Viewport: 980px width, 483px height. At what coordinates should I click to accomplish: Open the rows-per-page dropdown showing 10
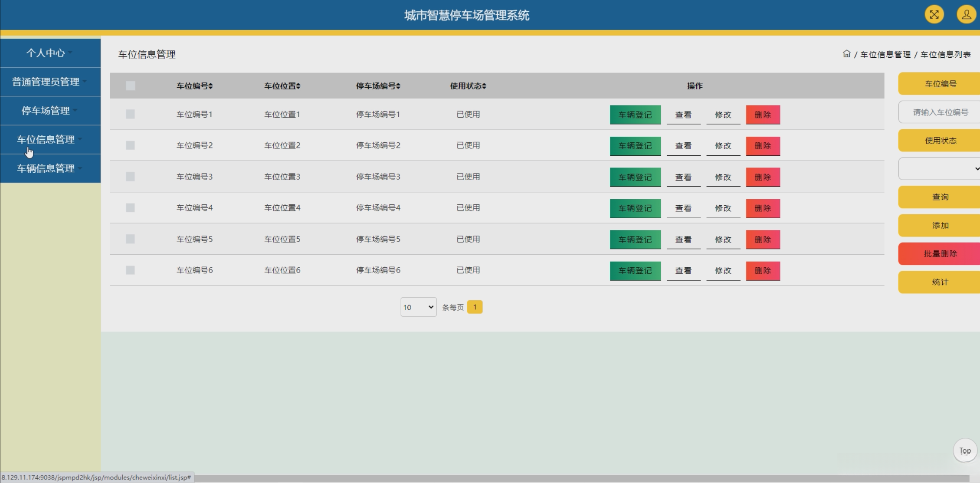coord(418,307)
